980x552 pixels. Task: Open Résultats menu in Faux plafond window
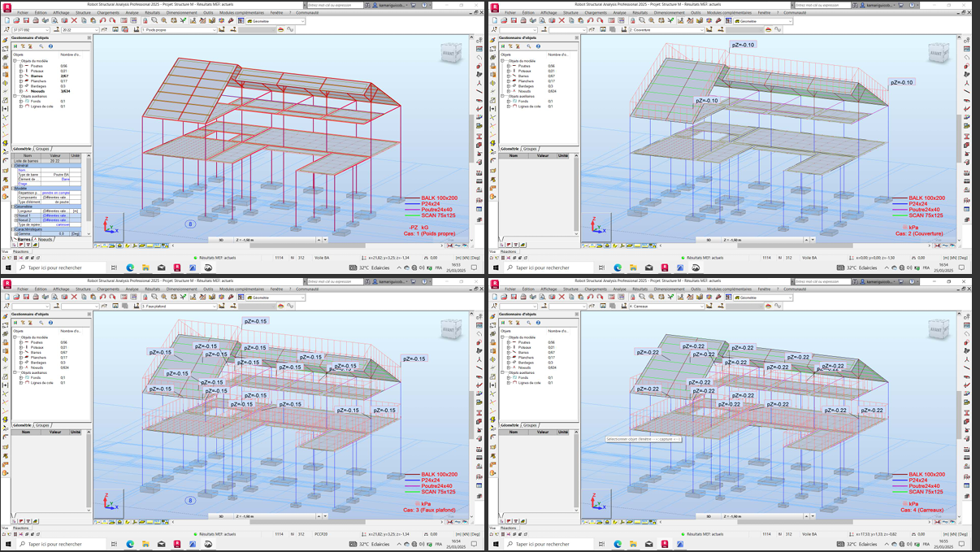point(152,289)
